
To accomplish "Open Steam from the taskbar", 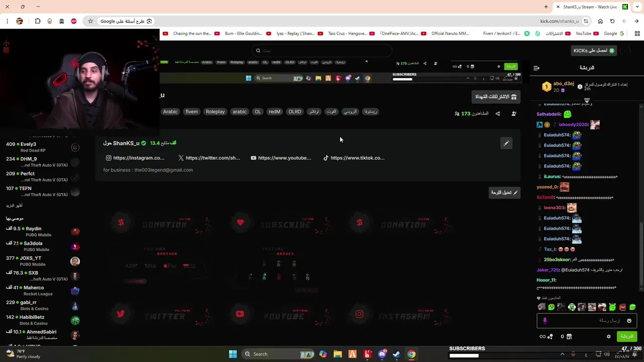I will 396,354.
